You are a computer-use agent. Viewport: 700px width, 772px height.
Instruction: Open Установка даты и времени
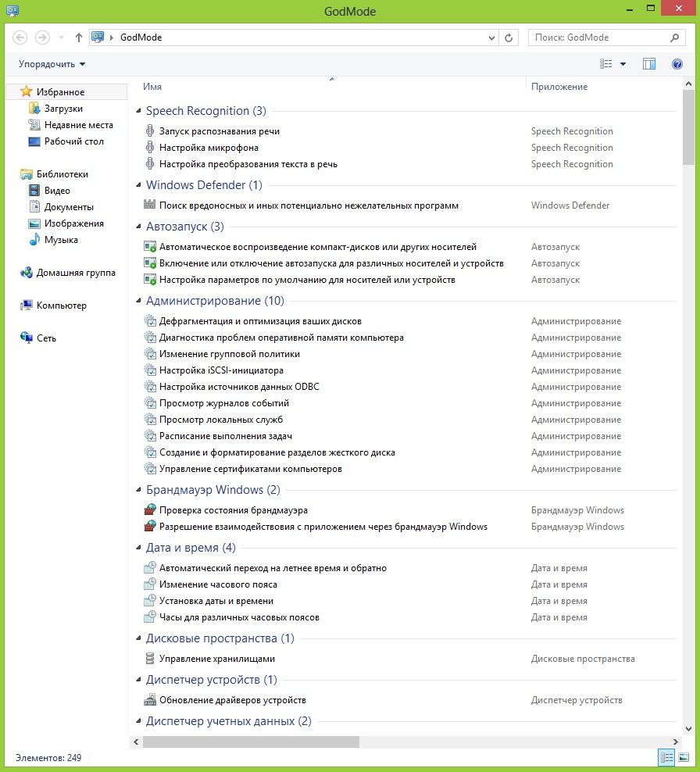coord(216,601)
